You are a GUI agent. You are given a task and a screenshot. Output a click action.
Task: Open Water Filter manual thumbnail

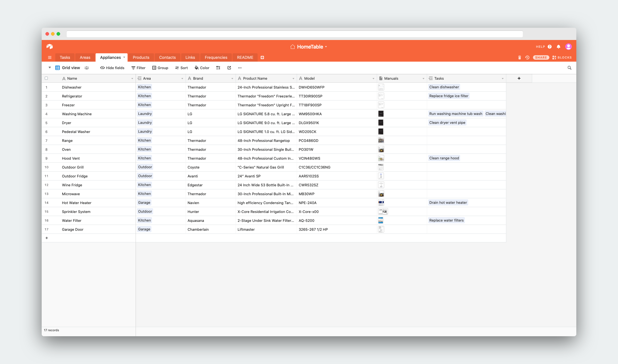(381, 220)
